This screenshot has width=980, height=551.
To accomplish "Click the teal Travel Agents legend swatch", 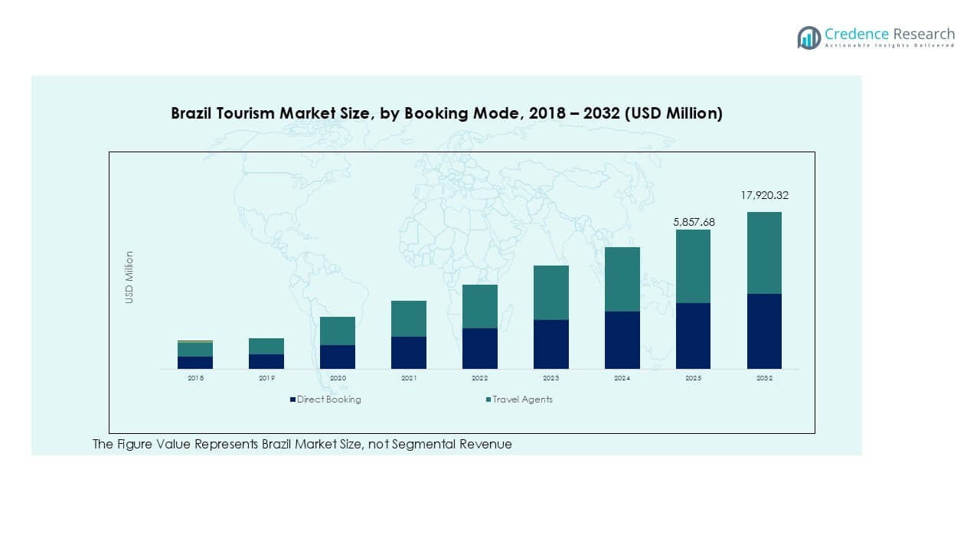I will tap(488, 399).
